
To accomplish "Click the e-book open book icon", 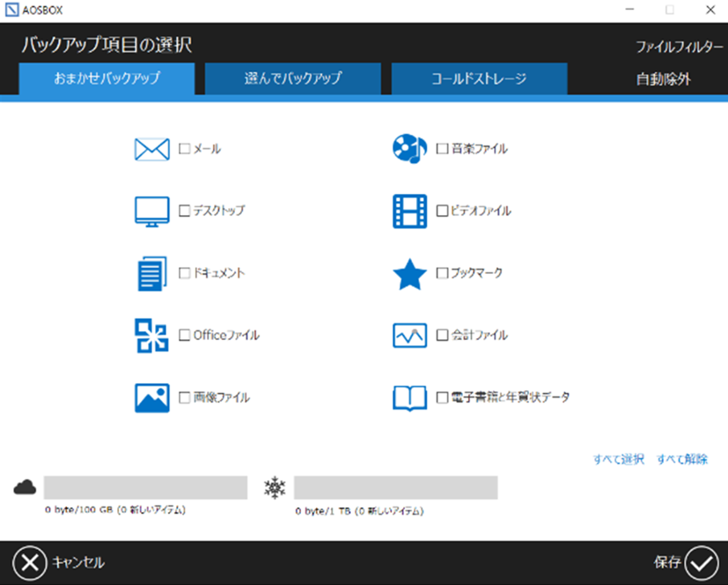I will pyautogui.click(x=409, y=398).
